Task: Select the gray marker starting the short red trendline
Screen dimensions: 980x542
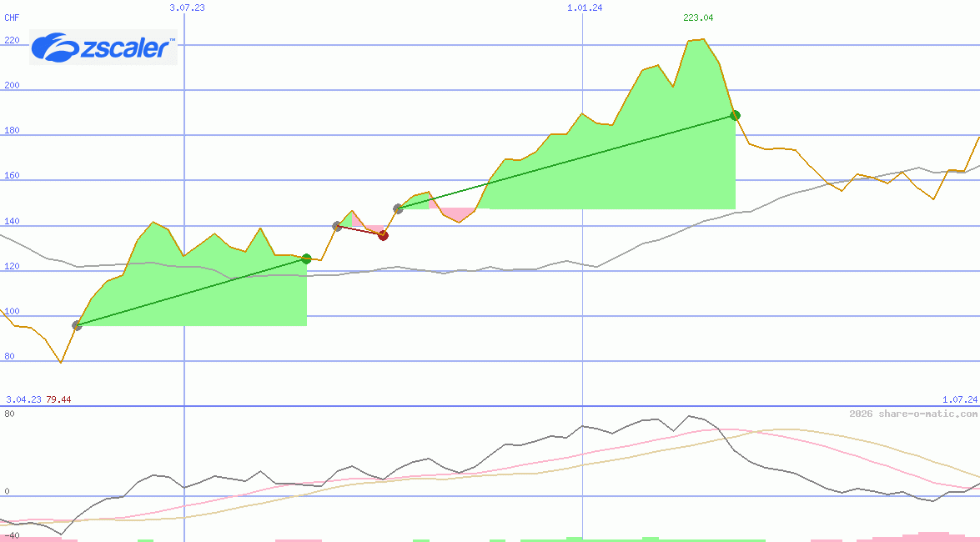Action: [336, 224]
